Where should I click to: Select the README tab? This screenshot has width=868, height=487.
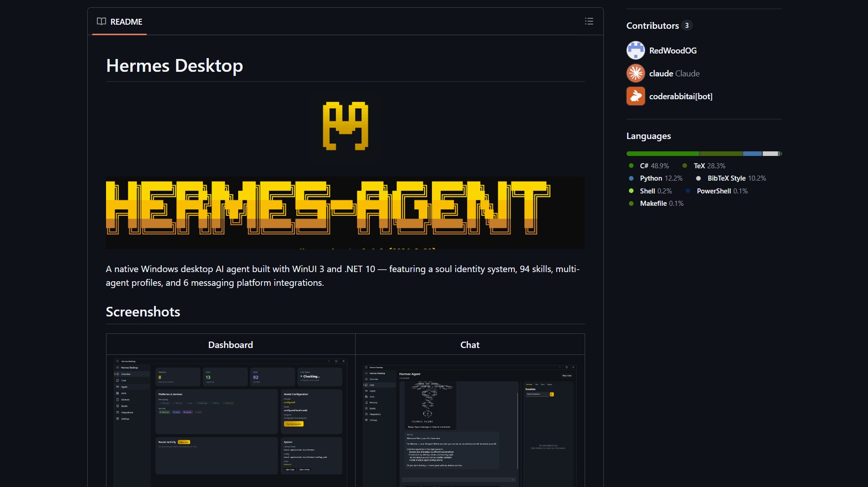coord(120,22)
